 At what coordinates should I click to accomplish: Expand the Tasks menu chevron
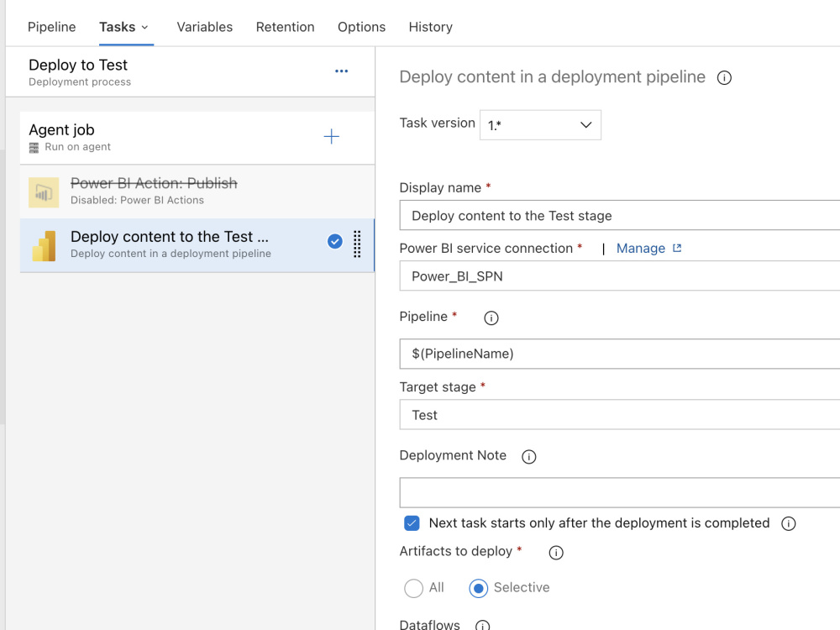145,26
